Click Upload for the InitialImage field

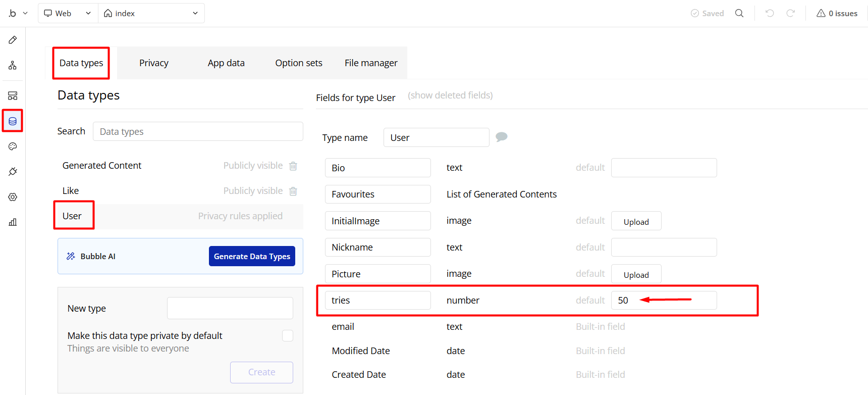coord(636,222)
